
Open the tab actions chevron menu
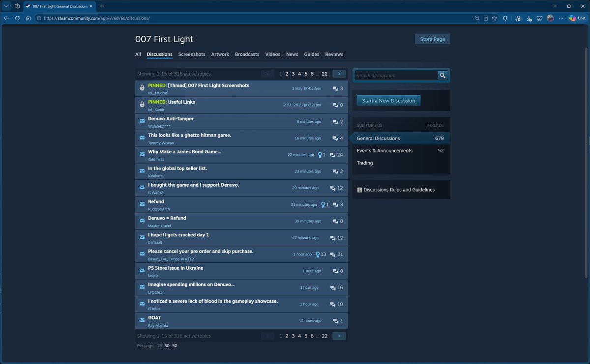point(6,6)
